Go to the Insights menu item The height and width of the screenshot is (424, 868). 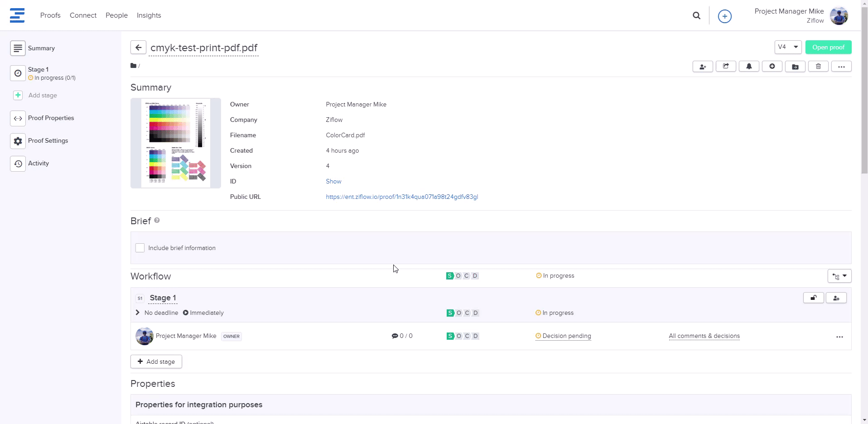(149, 15)
